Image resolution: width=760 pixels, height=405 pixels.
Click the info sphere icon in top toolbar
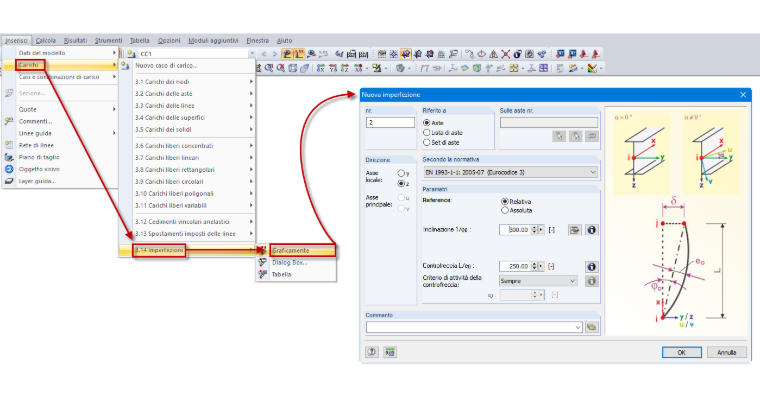click(x=518, y=54)
